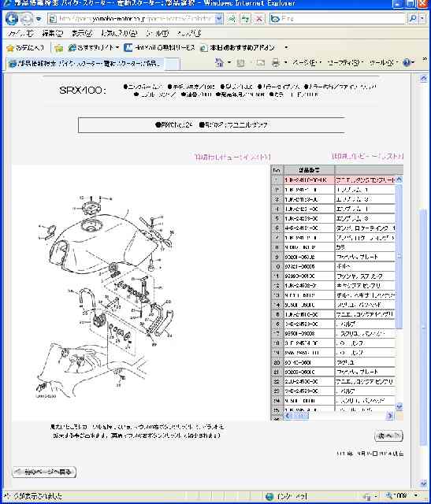
Task: Open the recent pages dropdown arrow
Action: pos(39,19)
